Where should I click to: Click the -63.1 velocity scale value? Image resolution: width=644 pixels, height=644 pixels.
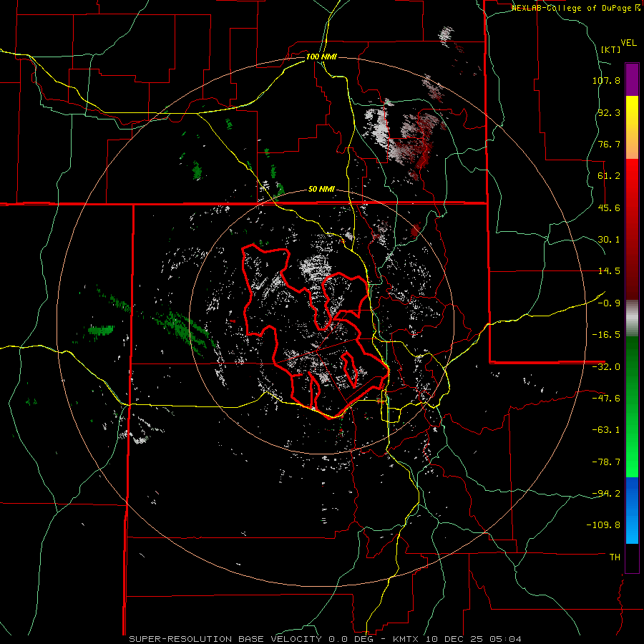point(606,430)
